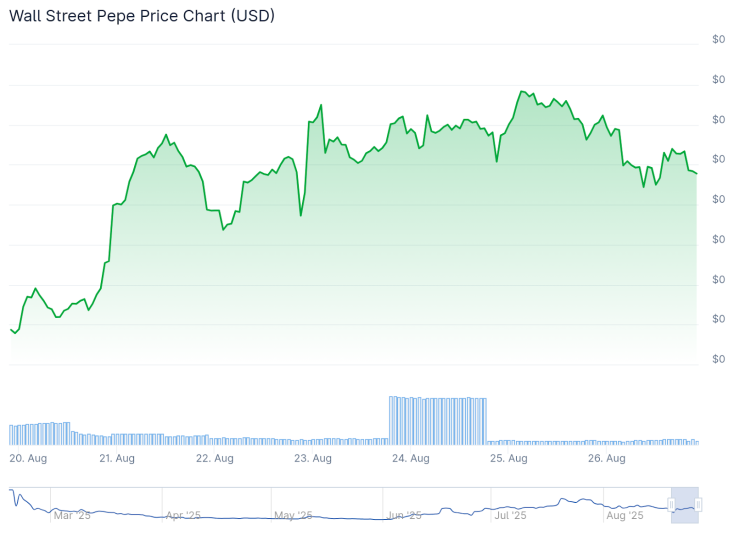
Task: Click the 26. Aug x-axis label
Action: coord(607,458)
